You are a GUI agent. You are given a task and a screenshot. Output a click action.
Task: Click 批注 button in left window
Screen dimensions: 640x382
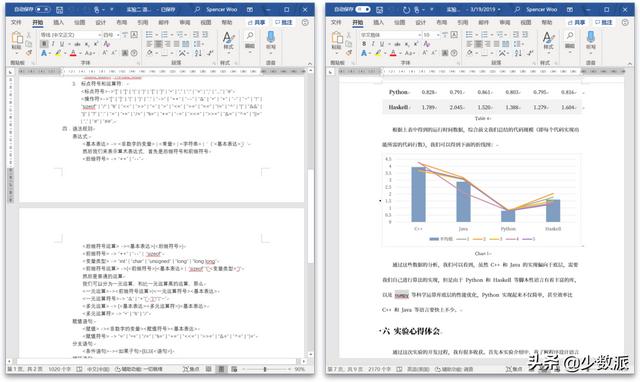(x=284, y=22)
